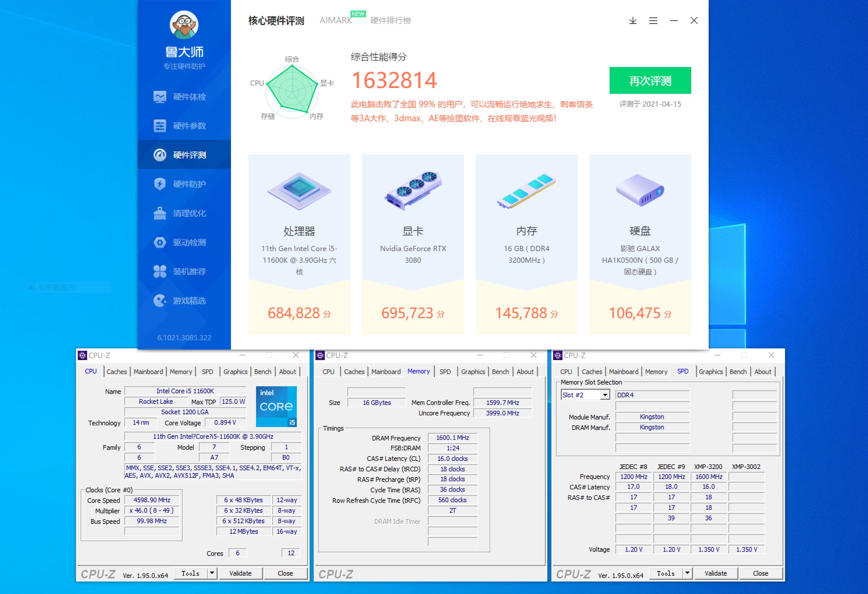Open the Tools dropdown in the left CPU-Z window
This screenshot has width=868, height=594.
point(211,573)
